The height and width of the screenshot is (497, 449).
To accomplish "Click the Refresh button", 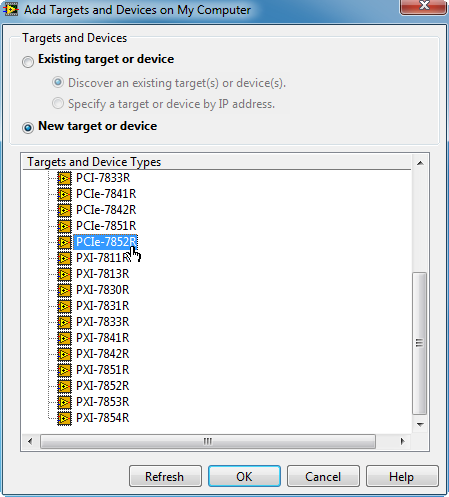I will 165,476.
